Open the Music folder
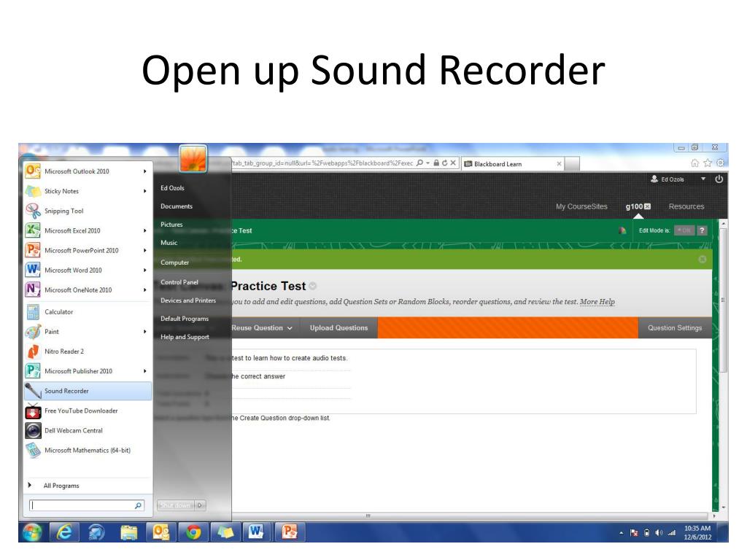 coord(169,242)
